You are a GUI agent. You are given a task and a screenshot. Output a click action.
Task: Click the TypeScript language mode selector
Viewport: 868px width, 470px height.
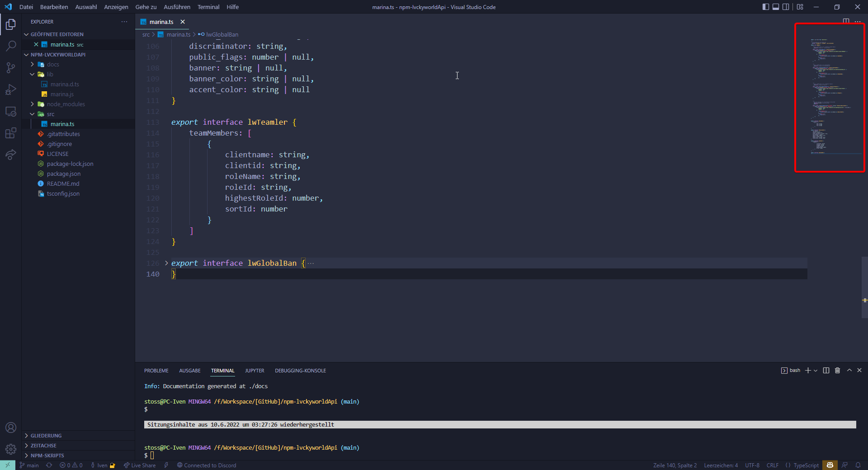806,465
